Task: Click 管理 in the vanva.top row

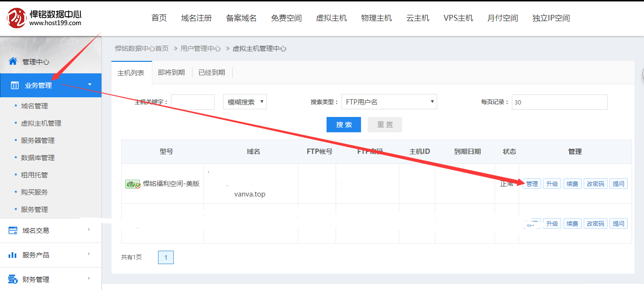Action: click(532, 184)
